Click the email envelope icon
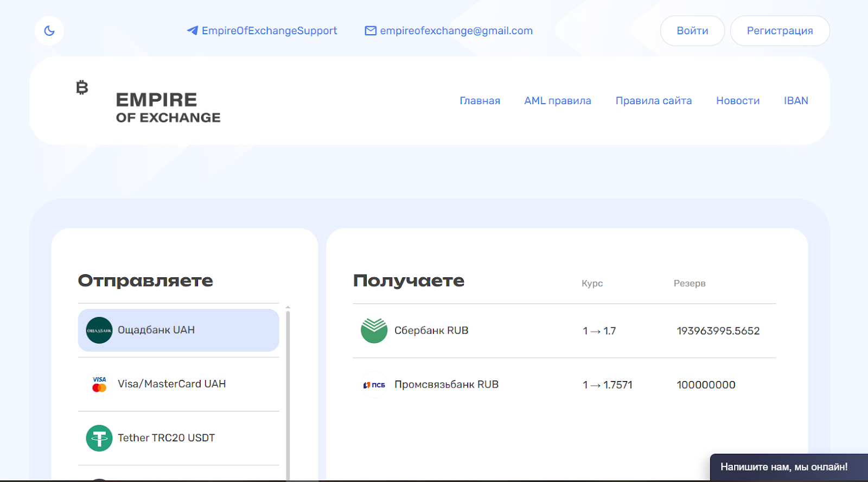The image size is (868, 482). [371, 31]
